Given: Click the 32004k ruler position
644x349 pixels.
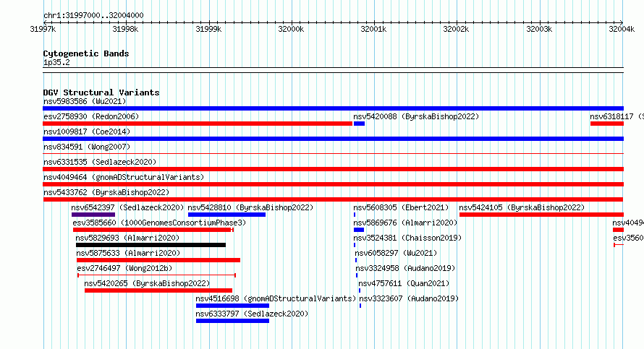Looking at the screenshot, I should pos(622,29).
